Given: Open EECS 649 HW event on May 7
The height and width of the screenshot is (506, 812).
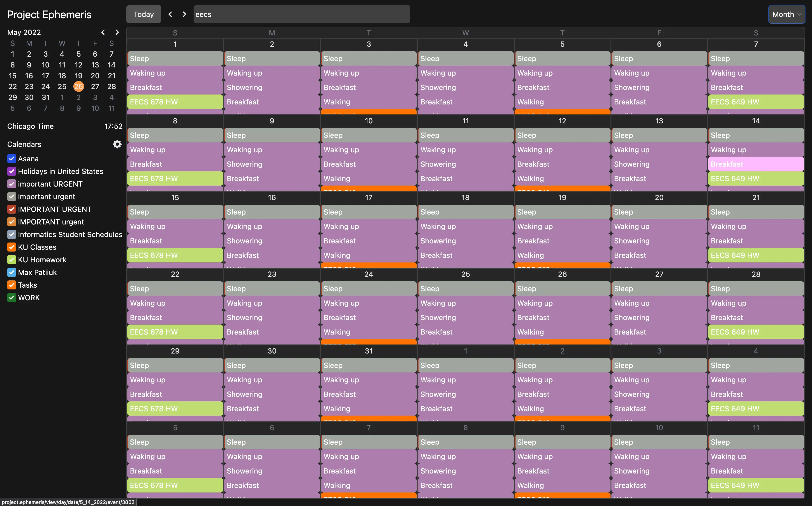Looking at the screenshot, I should [756, 102].
